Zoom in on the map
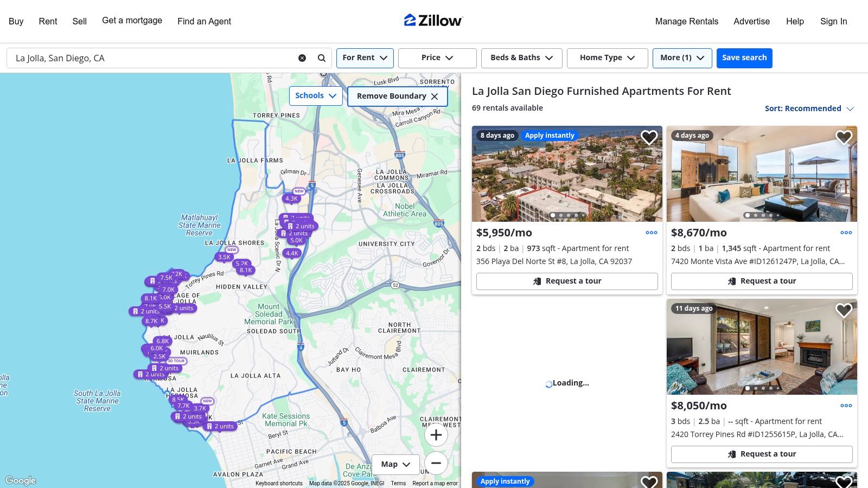The height and width of the screenshot is (488, 868). point(436,435)
